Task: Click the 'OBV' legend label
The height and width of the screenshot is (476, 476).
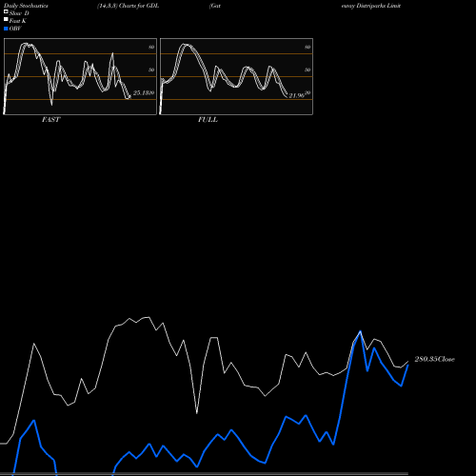Action: tap(15, 29)
